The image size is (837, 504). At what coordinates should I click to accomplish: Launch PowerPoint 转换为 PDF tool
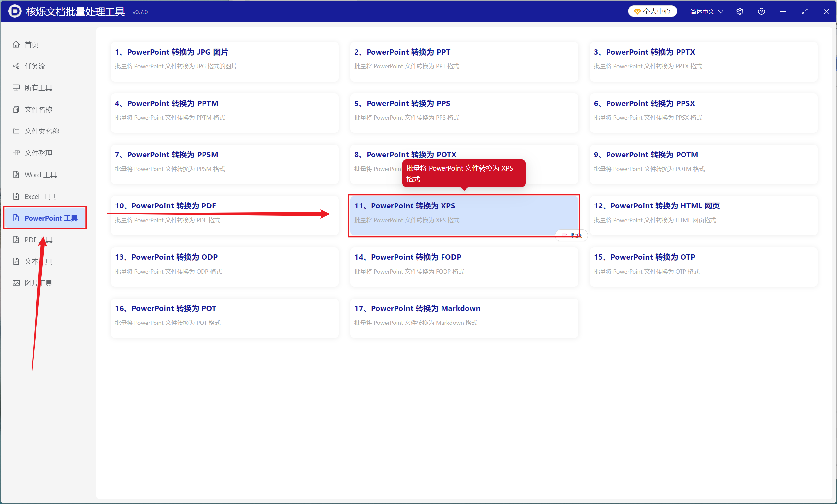point(225,216)
